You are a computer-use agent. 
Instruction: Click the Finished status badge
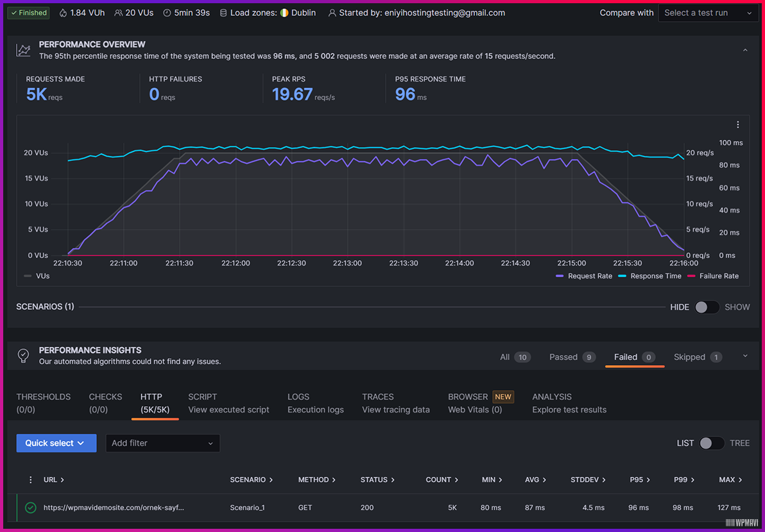tap(29, 13)
